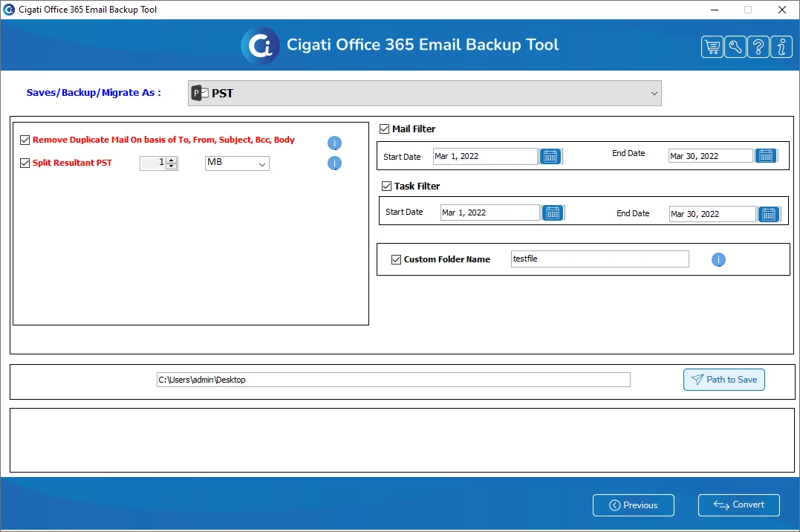Show info for Split Resultant PST option

[334, 163]
